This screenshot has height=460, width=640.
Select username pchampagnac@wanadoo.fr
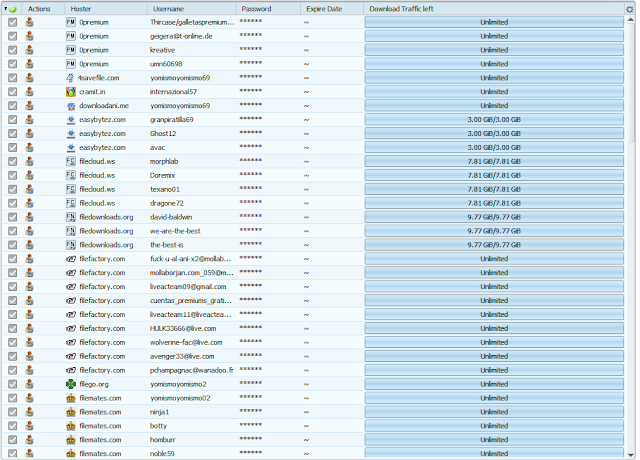click(x=191, y=370)
